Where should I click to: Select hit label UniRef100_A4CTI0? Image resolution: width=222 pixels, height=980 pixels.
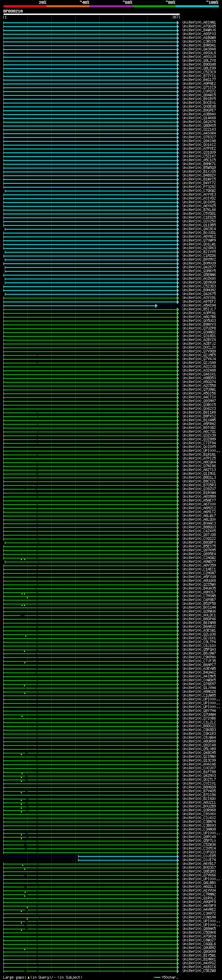point(199,397)
